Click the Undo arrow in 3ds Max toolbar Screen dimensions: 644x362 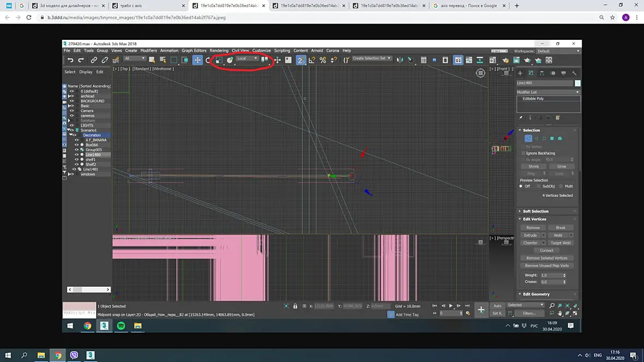pyautogui.click(x=70, y=61)
